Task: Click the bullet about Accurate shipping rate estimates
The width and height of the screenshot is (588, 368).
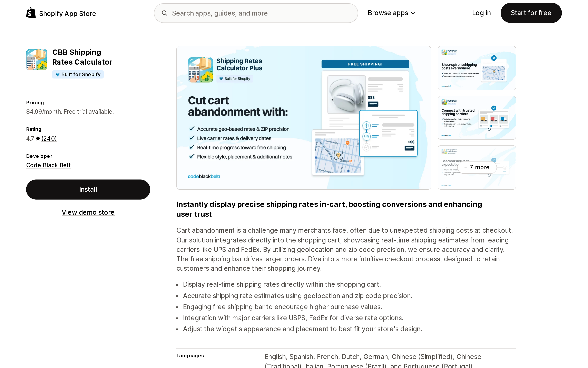Action: coord(298,296)
